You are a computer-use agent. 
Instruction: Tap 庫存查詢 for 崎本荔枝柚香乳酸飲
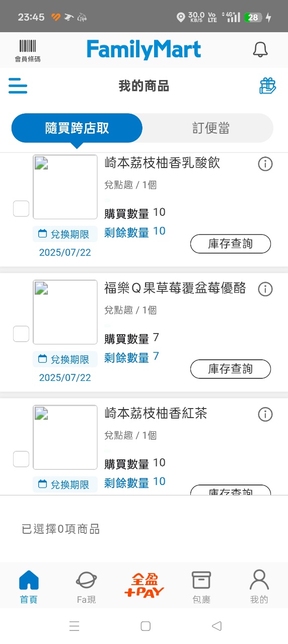[231, 244]
